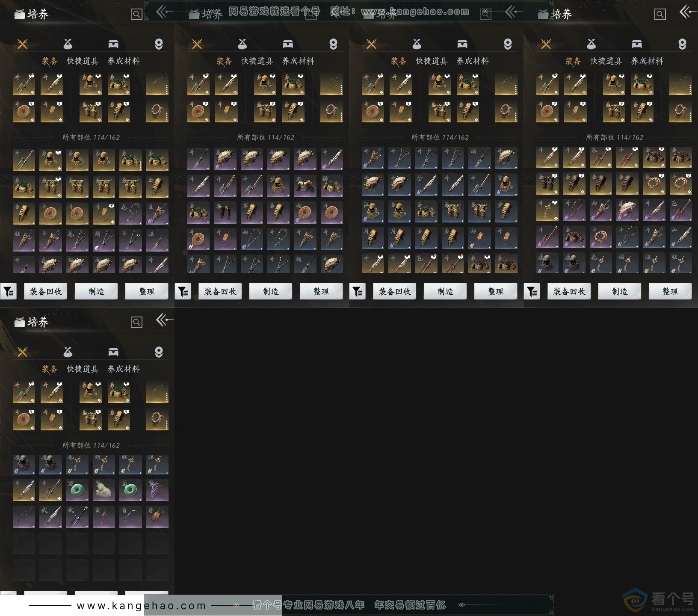Image resolution: width=698 pixels, height=616 pixels.
Task: Click '所有部位 114/162' in bottom-left panel
Action: 91,445
